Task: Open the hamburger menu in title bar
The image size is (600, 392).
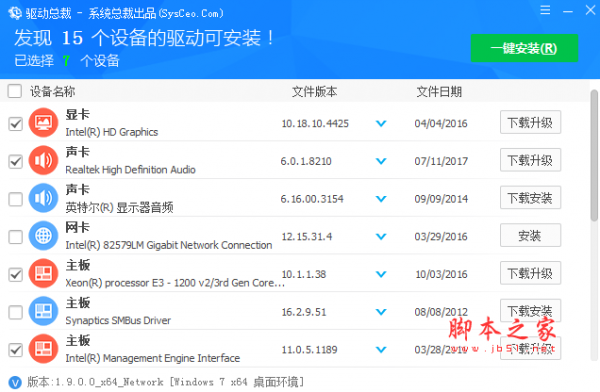Action: coord(545,10)
